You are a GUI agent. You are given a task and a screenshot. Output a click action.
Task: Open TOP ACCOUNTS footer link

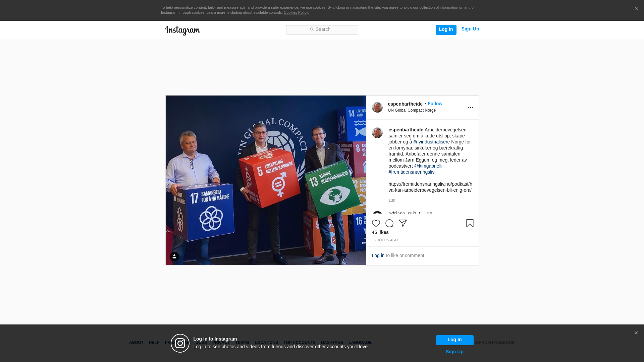tap(299, 343)
